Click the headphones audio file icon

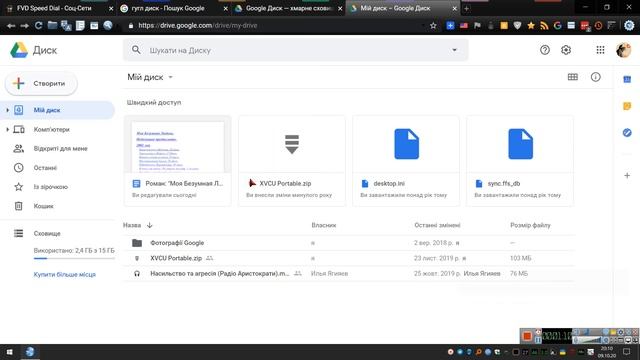coord(137,273)
